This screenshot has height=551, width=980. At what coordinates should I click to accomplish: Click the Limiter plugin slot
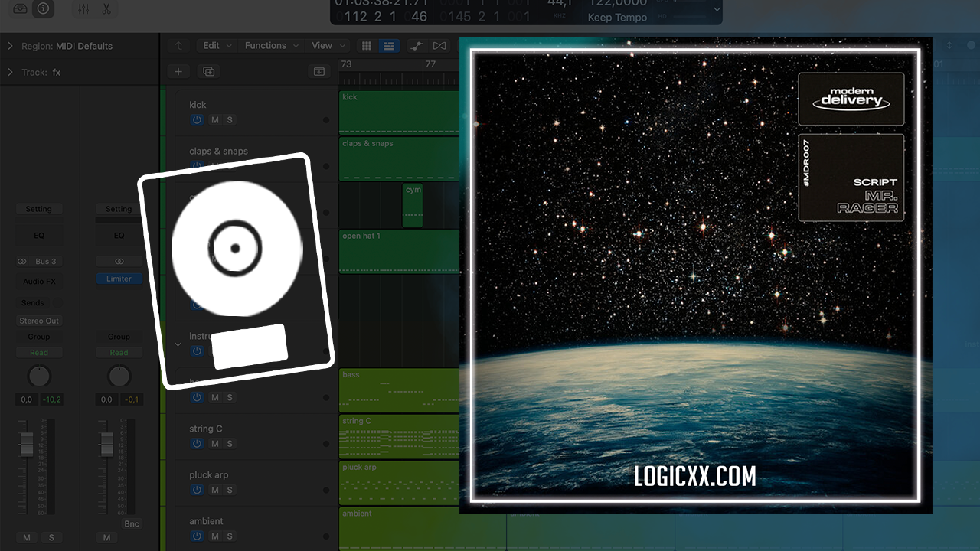[x=119, y=279]
